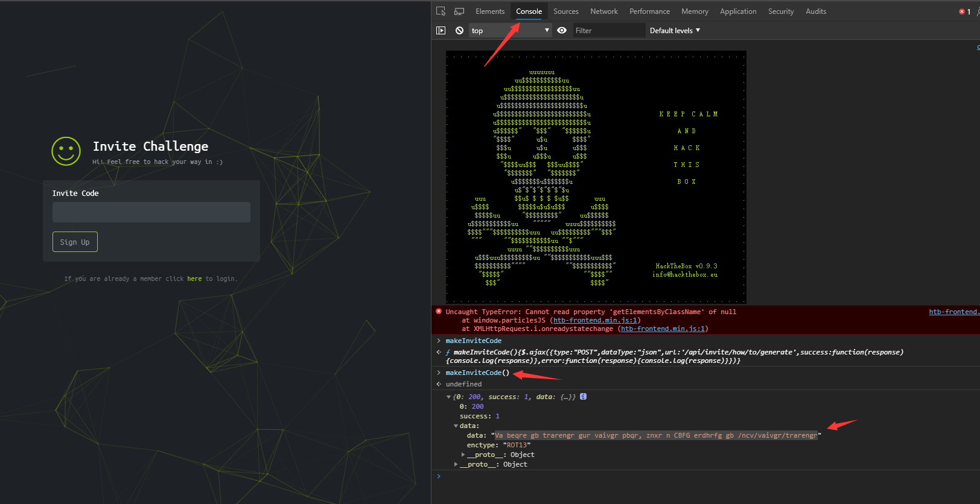This screenshot has height=504, width=980.
Task: Open htb-frontend.min.js:1 link on onreadystatechange line
Action: click(663, 329)
